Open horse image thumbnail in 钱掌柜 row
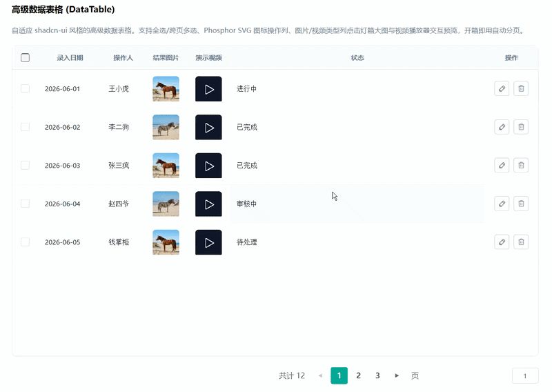552x392 pixels. tap(166, 242)
